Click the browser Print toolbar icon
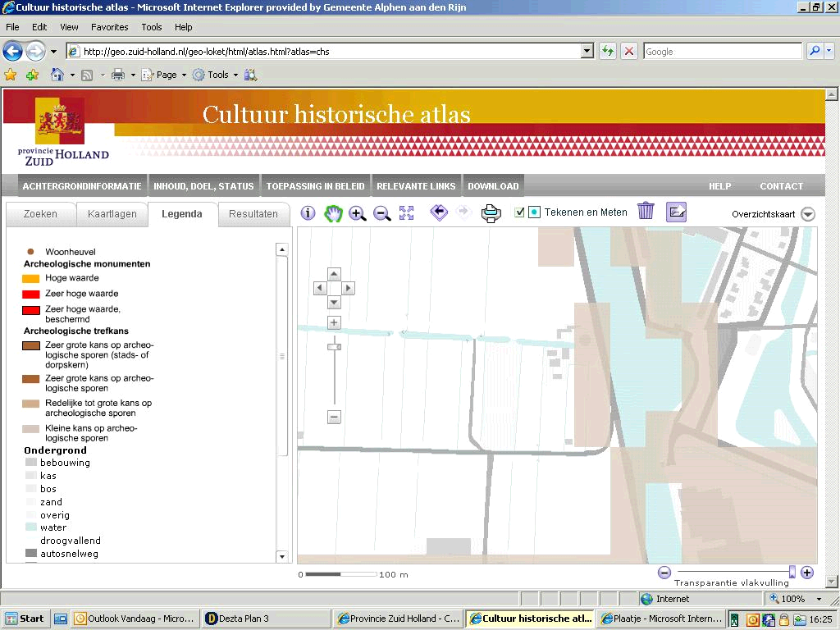Screen dimensions: 840x630 [x=118, y=75]
